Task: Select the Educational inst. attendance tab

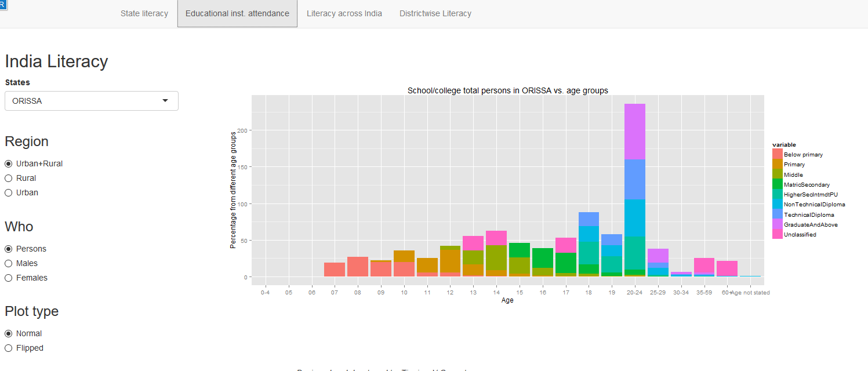Action: (x=237, y=13)
